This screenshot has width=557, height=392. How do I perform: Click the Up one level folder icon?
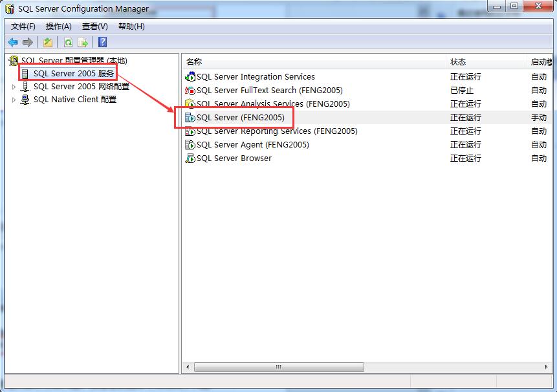coord(48,43)
